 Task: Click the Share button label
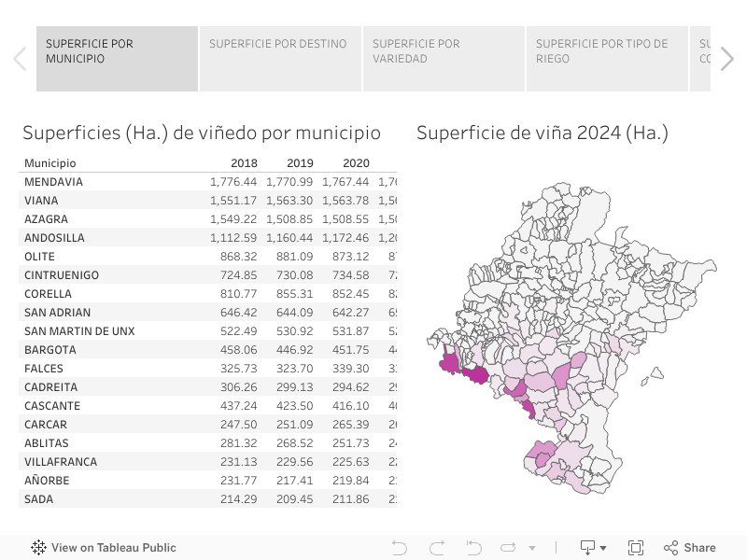coord(699,548)
